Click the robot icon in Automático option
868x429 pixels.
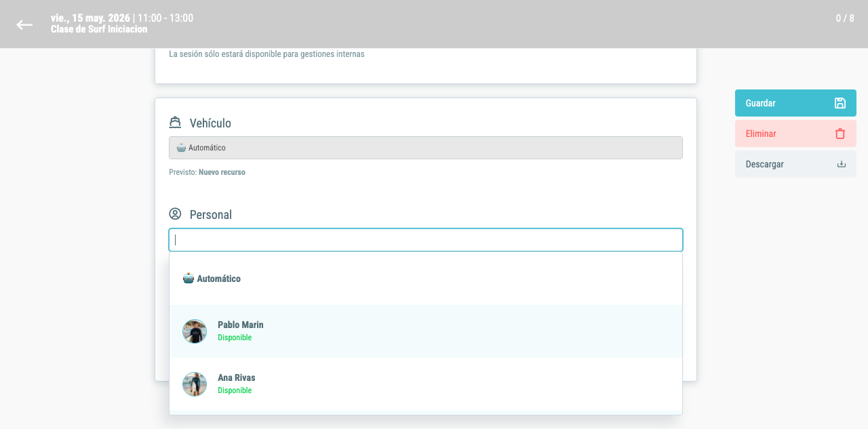click(x=189, y=278)
